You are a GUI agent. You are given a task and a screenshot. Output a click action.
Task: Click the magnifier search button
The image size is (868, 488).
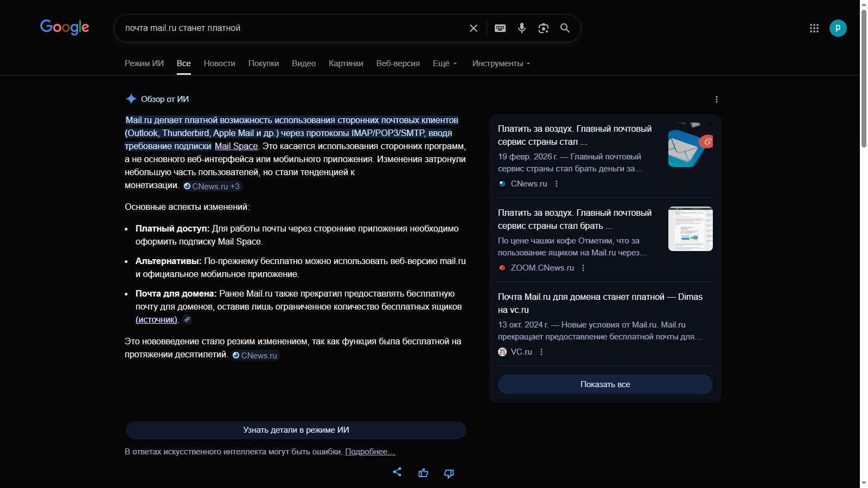pyautogui.click(x=565, y=28)
